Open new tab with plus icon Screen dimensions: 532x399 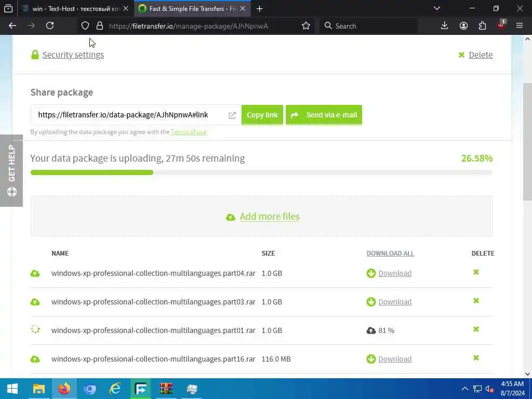pyautogui.click(x=260, y=8)
